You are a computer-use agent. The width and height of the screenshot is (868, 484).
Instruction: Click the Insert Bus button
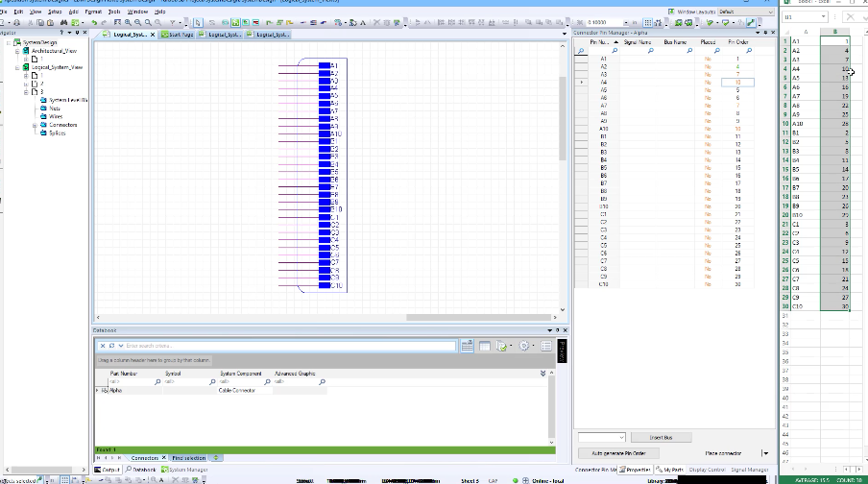tap(663, 437)
